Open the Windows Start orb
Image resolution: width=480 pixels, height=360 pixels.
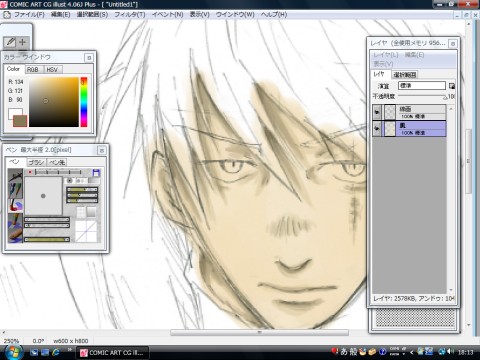(x=13, y=351)
